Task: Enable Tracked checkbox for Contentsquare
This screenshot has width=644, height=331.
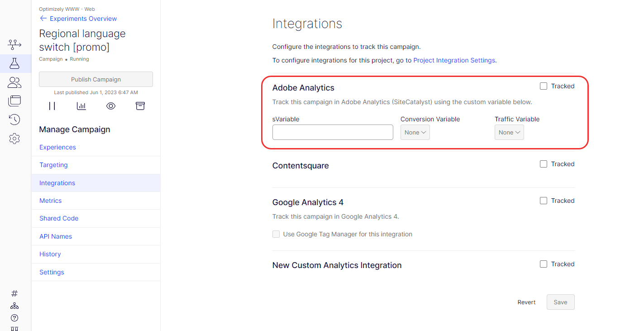Action: point(544,164)
